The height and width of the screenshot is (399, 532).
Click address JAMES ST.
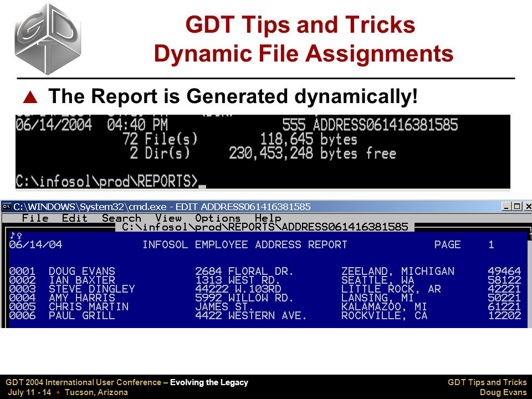click(x=224, y=306)
